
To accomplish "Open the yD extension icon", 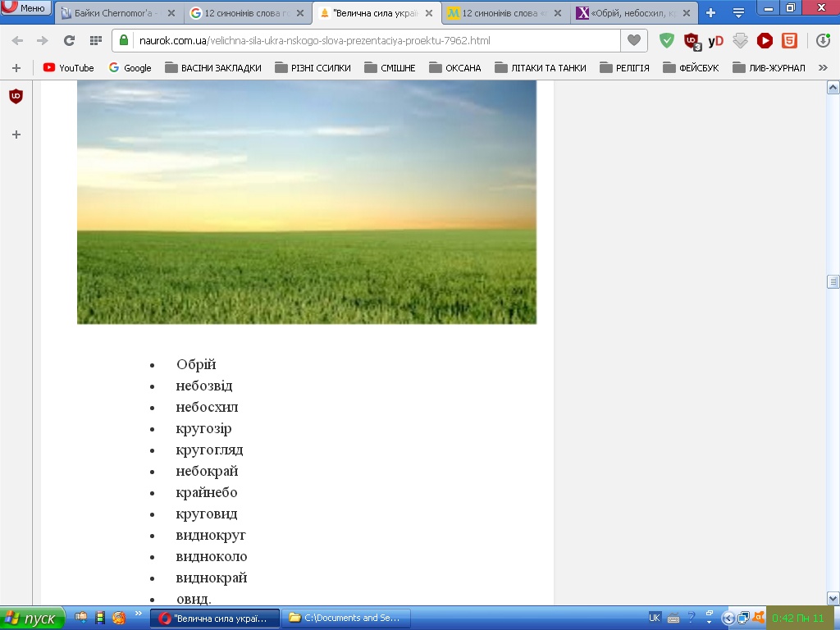I will click(x=715, y=41).
